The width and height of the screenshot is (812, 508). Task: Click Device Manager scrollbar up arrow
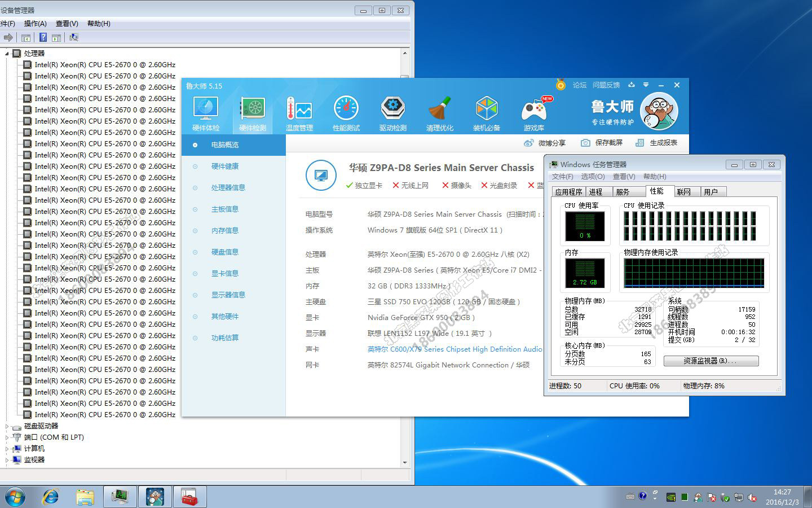point(405,53)
